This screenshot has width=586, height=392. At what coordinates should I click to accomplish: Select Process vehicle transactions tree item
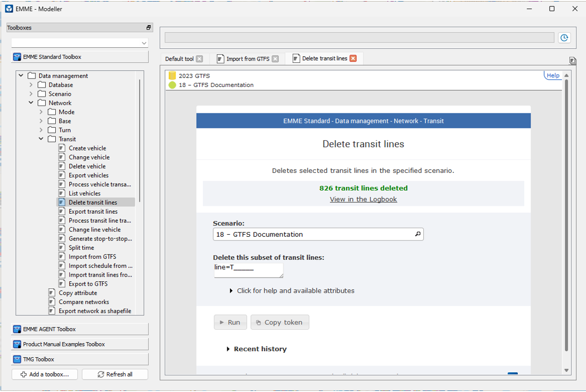100,184
